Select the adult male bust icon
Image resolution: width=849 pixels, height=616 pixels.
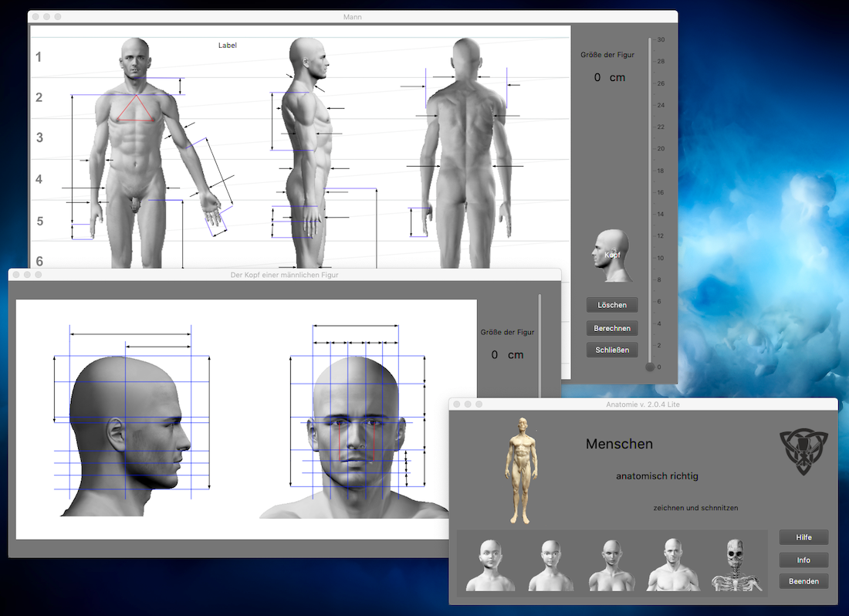click(x=673, y=565)
